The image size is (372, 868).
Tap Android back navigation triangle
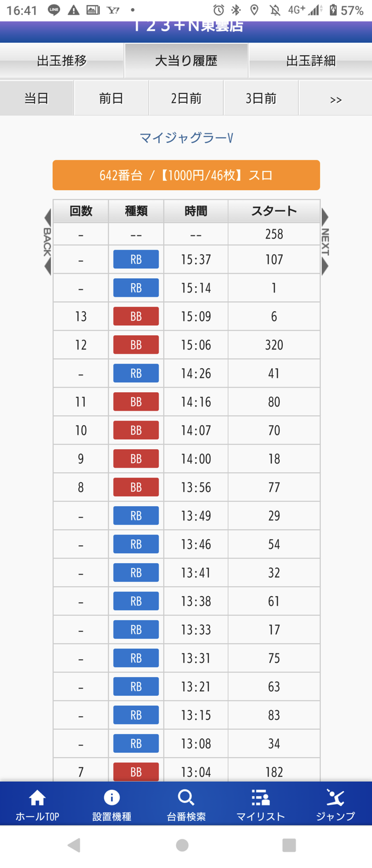(74, 845)
